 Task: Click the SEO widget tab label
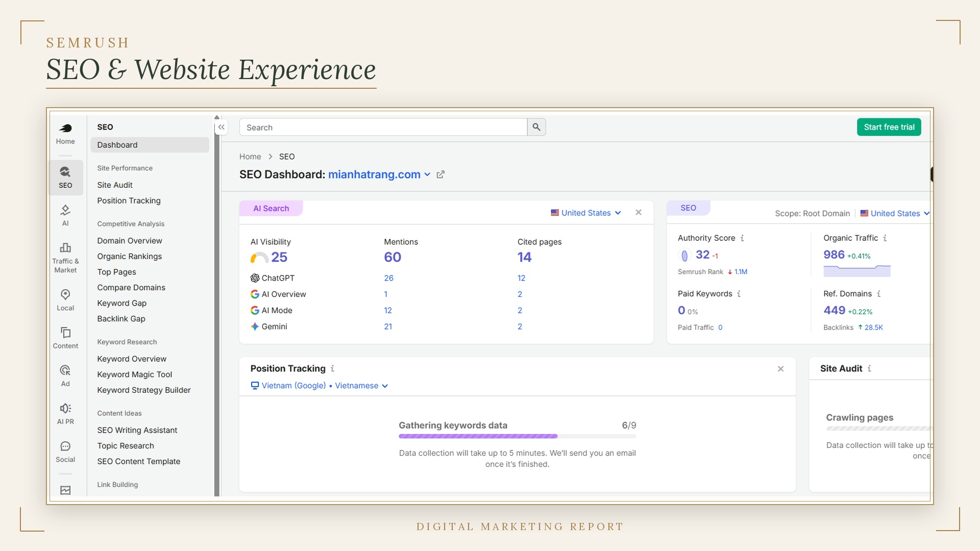click(x=688, y=208)
